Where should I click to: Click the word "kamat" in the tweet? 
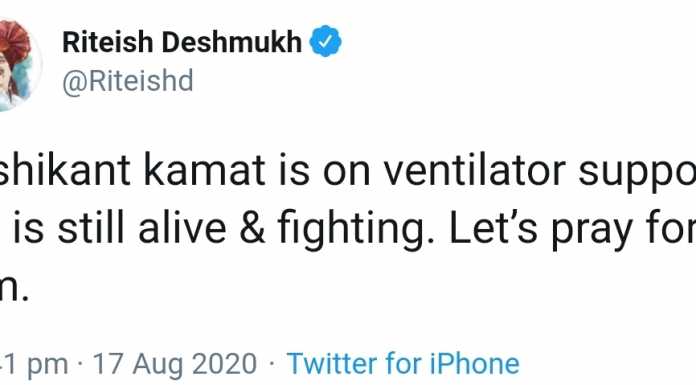pyautogui.click(x=205, y=170)
